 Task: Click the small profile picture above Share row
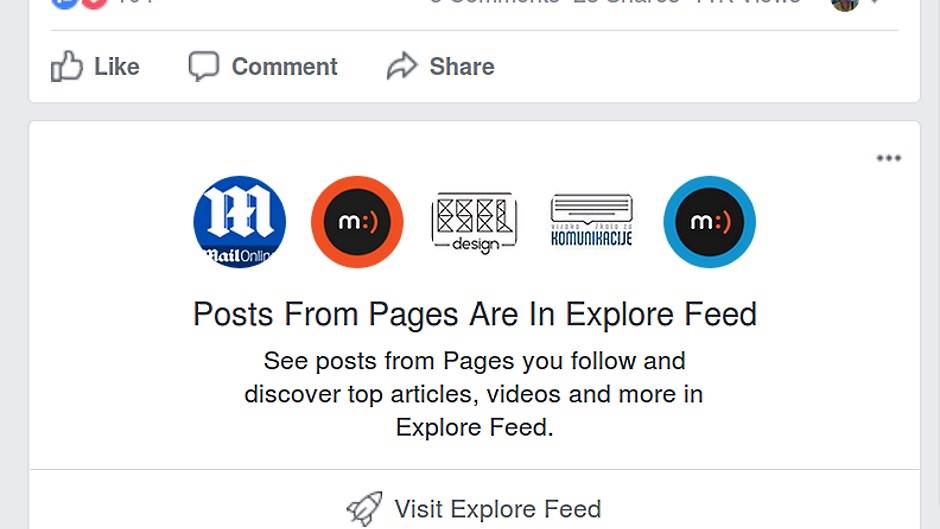point(845,3)
